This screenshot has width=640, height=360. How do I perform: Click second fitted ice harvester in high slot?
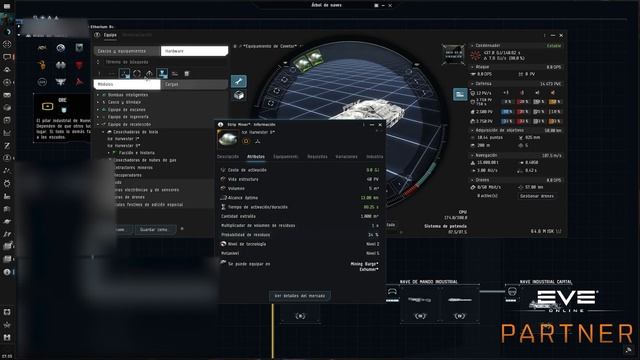pos(315,58)
